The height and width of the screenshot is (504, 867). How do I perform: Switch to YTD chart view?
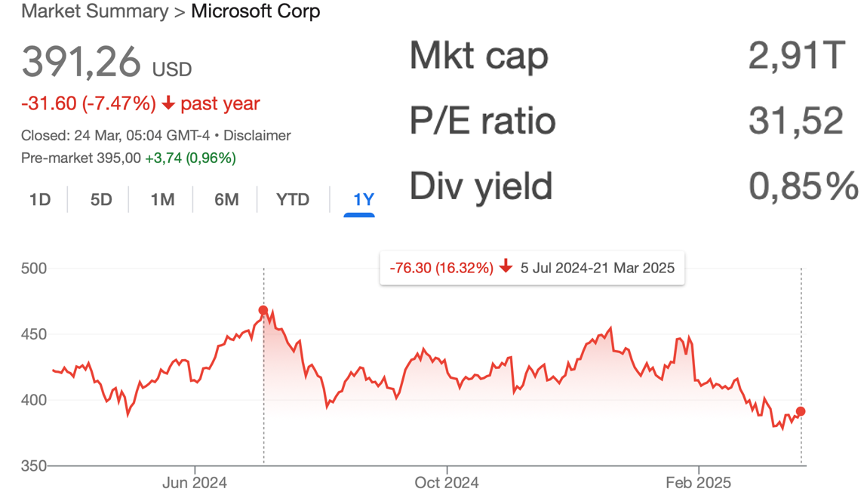click(x=293, y=200)
